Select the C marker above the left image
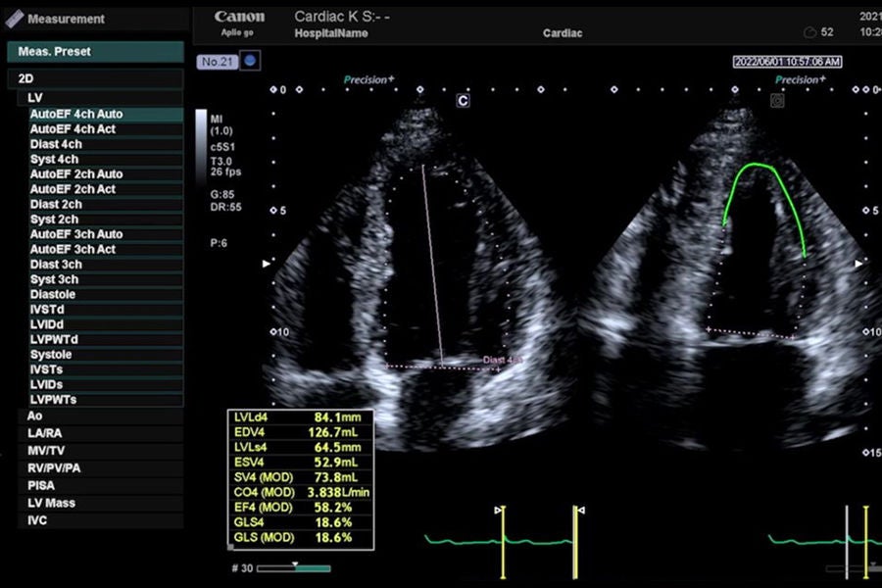882x588 pixels. (x=463, y=101)
